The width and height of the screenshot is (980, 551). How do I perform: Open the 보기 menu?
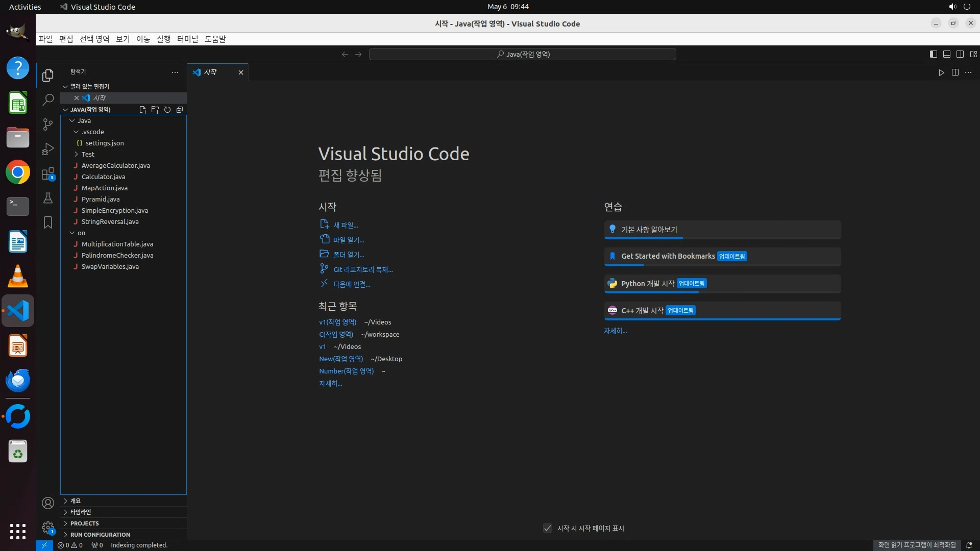[x=122, y=39]
